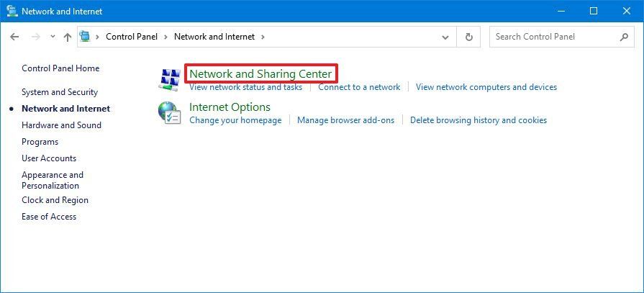Maximize the Network and Internet window

[594, 11]
